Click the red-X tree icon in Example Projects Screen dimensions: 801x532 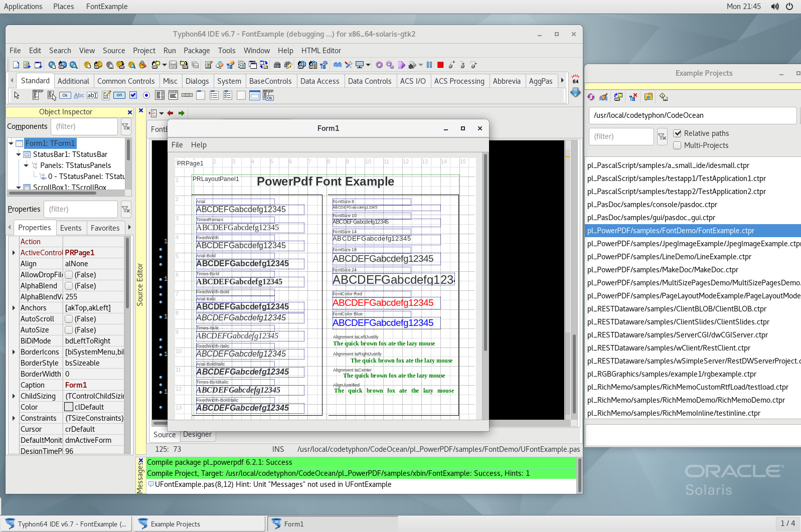(633, 97)
